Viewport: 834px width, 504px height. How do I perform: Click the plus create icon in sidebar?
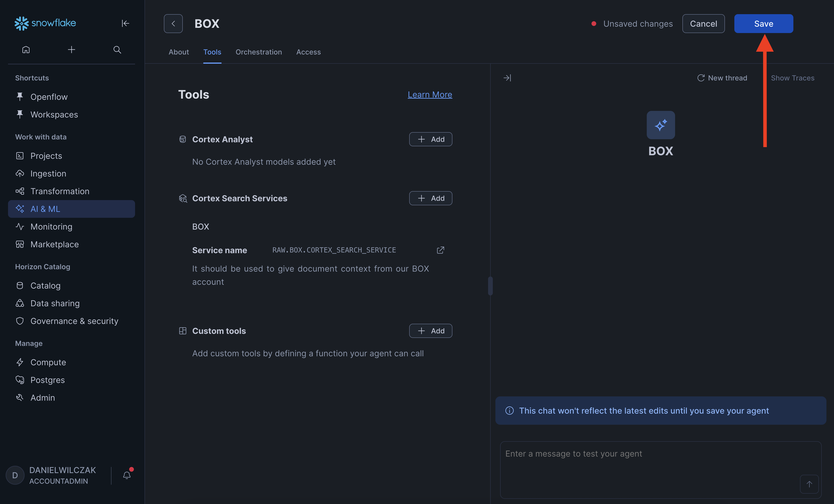(71, 50)
